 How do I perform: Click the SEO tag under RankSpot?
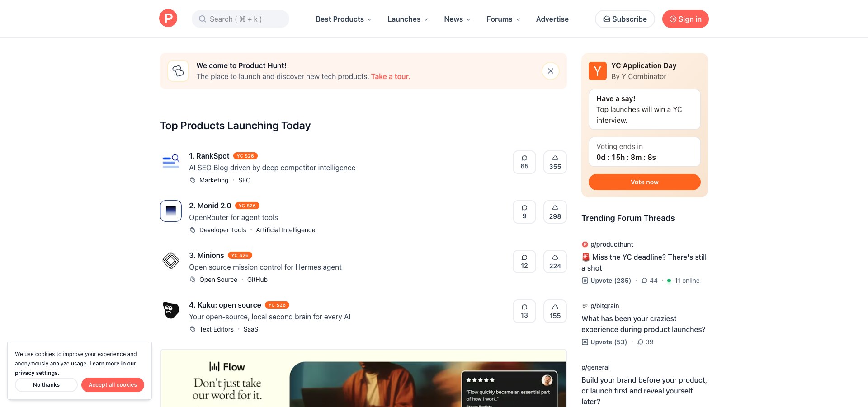(245, 180)
